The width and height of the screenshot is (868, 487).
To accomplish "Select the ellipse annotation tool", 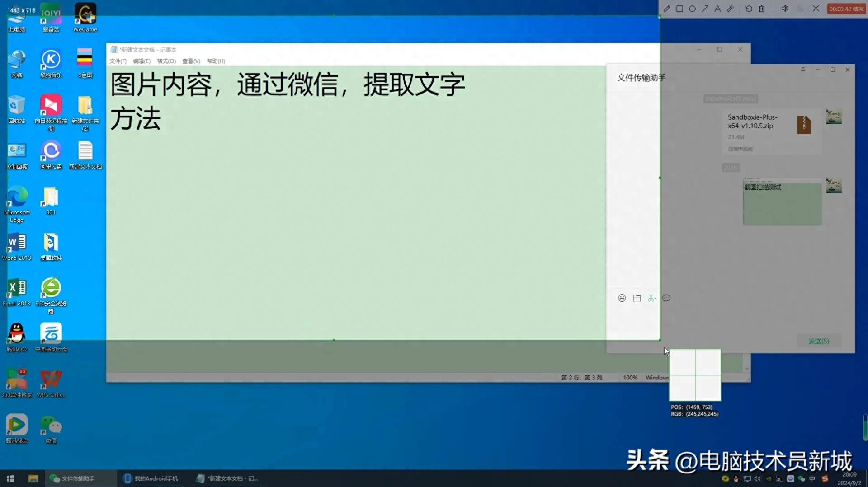I will (x=692, y=9).
